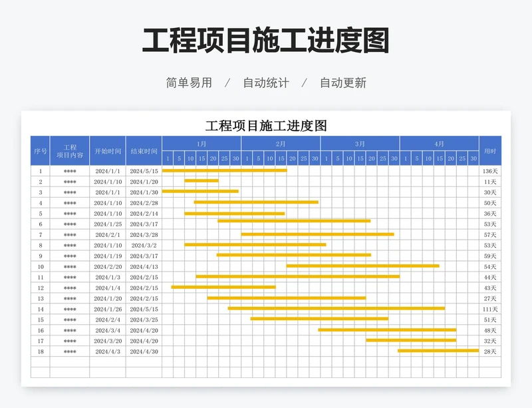Click the start date 2024/1/25
This screenshot has width=532, height=408.
[x=108, y=224]
